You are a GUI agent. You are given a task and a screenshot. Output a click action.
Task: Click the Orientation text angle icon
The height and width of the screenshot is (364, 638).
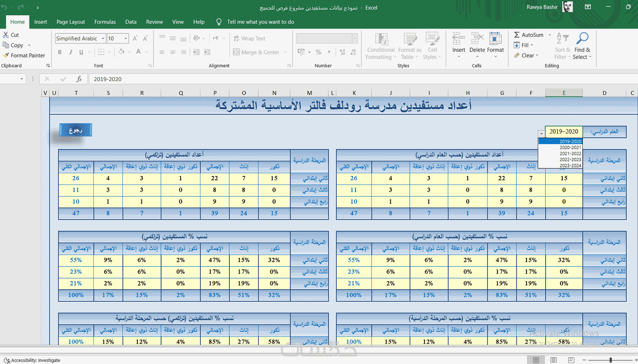pyautogui.click(x=196, y=38)
